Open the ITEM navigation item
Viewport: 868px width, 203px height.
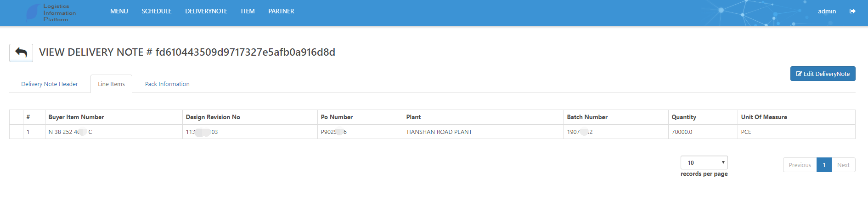(248, 11)
